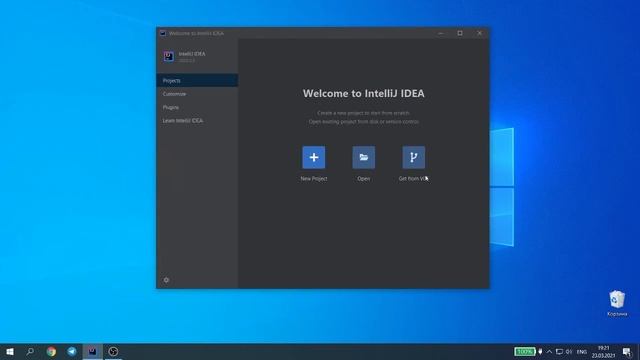Open the Plugins tab
This screenshot has width=640, height=360.
(197, 107)
